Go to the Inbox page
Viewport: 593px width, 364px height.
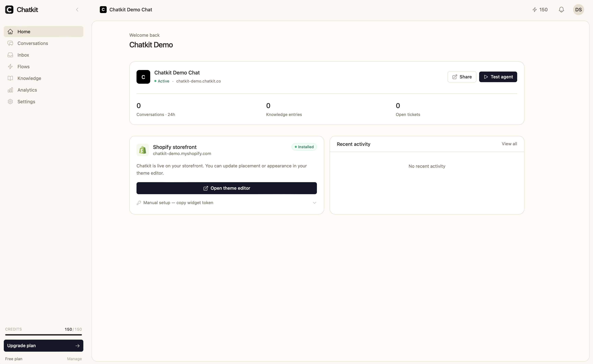(44, 55)
